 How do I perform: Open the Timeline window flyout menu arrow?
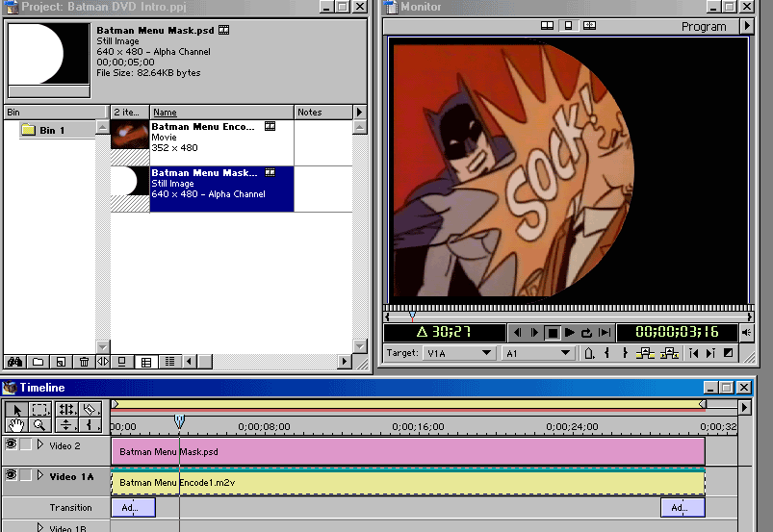pos(744,407)
